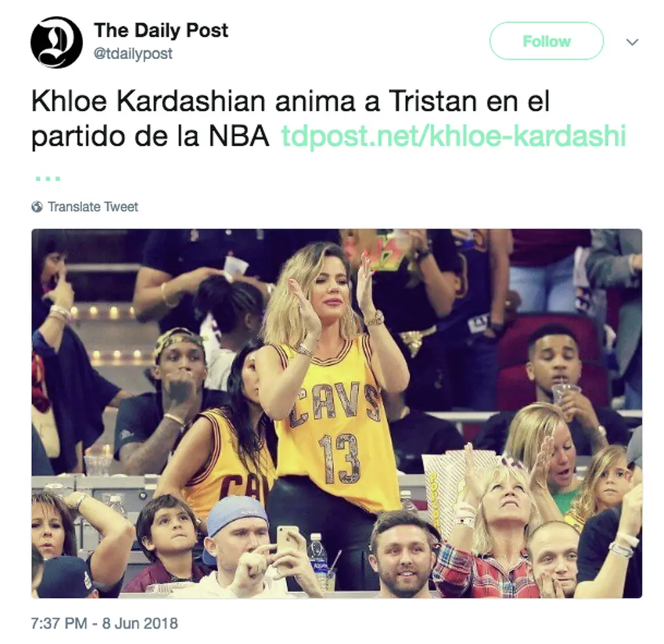Visit the @tdailypost handle
This screenshot has height=644, width=664.
click(x=133, y=53)
